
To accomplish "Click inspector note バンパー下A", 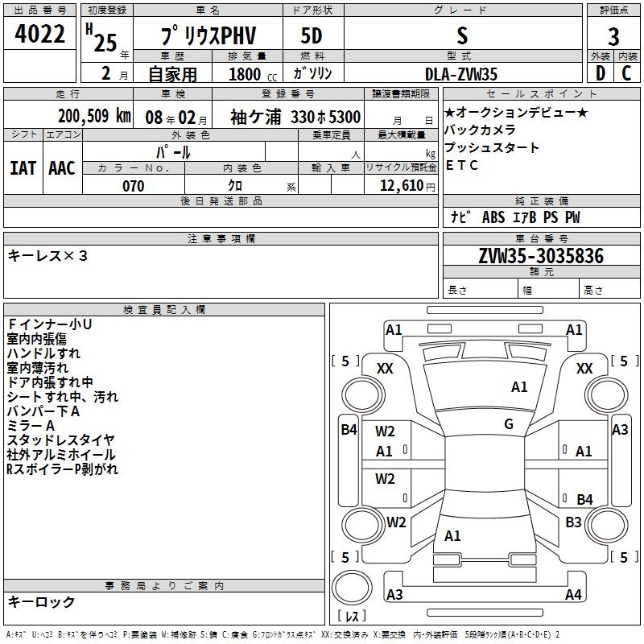I will point(43,411).
